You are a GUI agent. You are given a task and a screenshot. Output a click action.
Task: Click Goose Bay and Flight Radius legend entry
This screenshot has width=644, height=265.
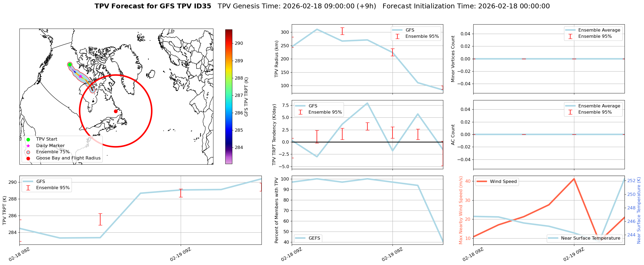(68, 158)
